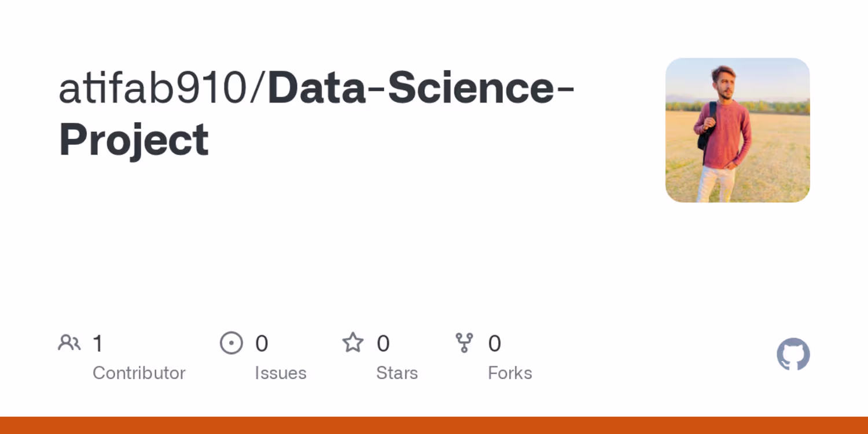Screen dimensions: 868x434
Task: Open the Forks label
Action: coord(510,373)
